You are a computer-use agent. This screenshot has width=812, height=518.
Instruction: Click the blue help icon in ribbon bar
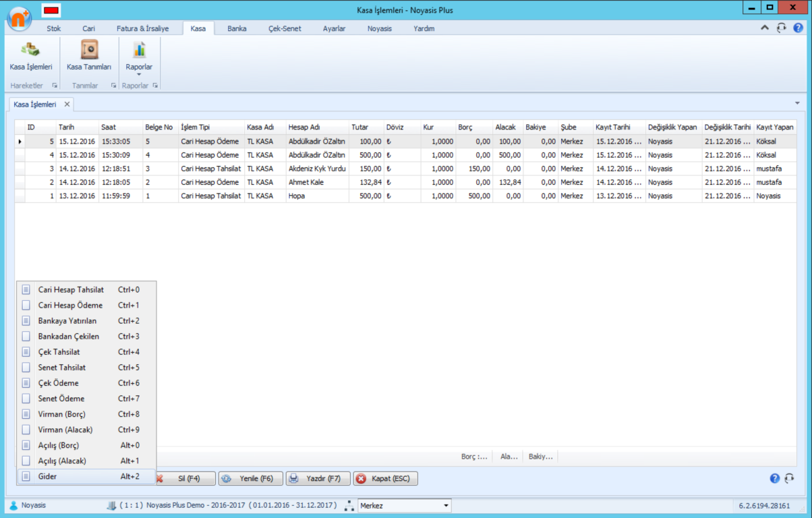click(798, 28)
